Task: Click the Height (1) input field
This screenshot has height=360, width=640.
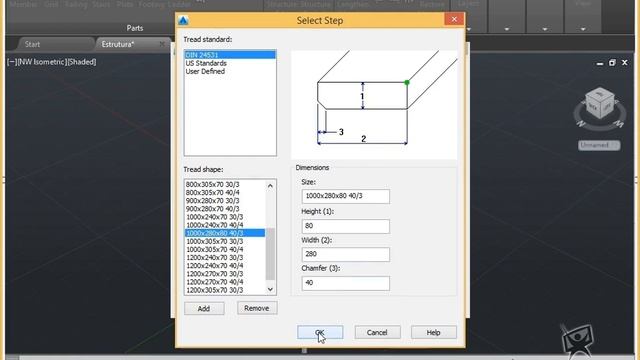Action: pos(345,226)
